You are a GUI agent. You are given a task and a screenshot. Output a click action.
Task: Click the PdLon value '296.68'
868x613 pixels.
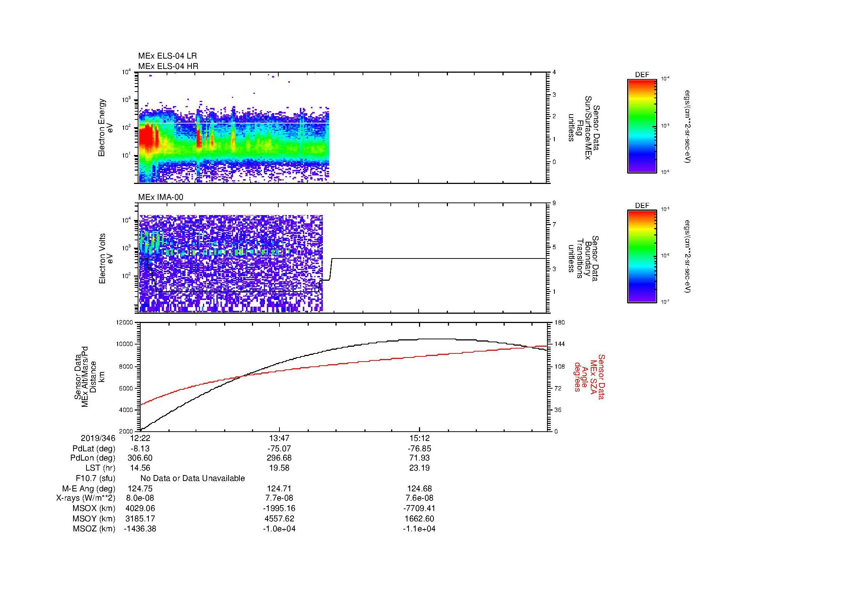279,458
